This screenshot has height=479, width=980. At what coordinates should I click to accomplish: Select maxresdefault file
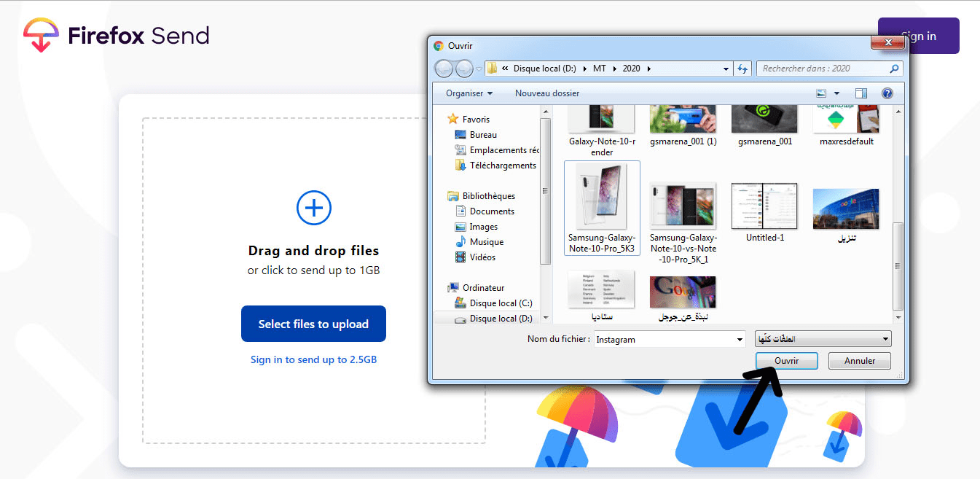[x=846, y=125]
